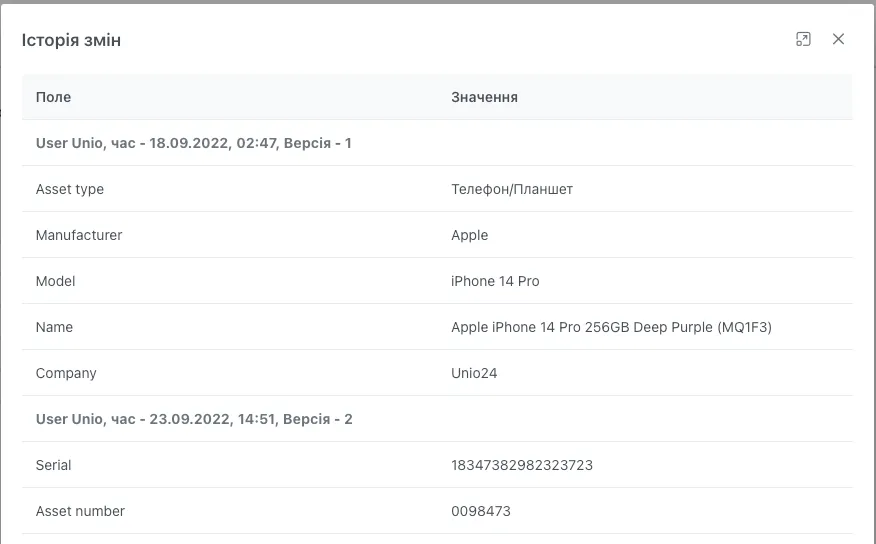Click the Deep Purple (MQ1F3) name value

point(611,327)
